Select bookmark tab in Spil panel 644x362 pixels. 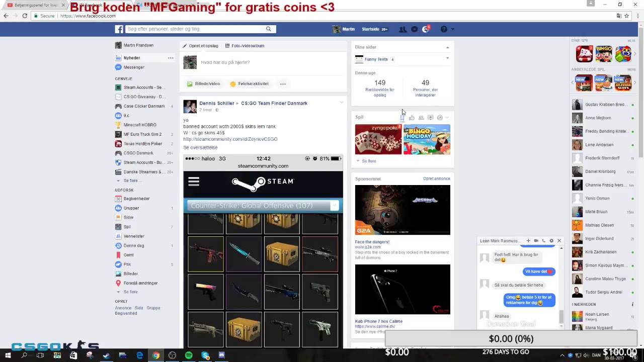click(x=402, y=118)
